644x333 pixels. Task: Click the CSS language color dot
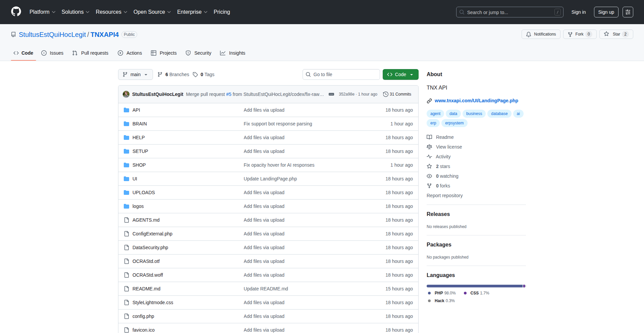coord(465,293)
